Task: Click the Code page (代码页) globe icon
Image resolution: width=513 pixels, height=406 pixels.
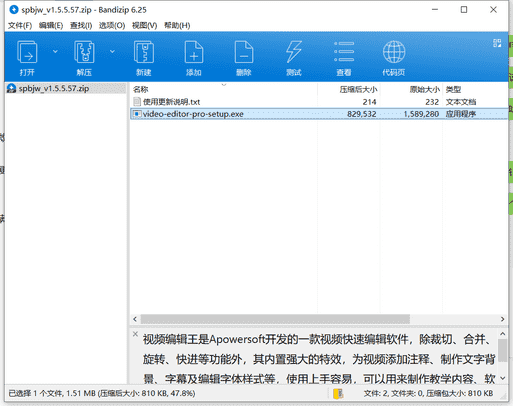Action: [x=394, y=52]
